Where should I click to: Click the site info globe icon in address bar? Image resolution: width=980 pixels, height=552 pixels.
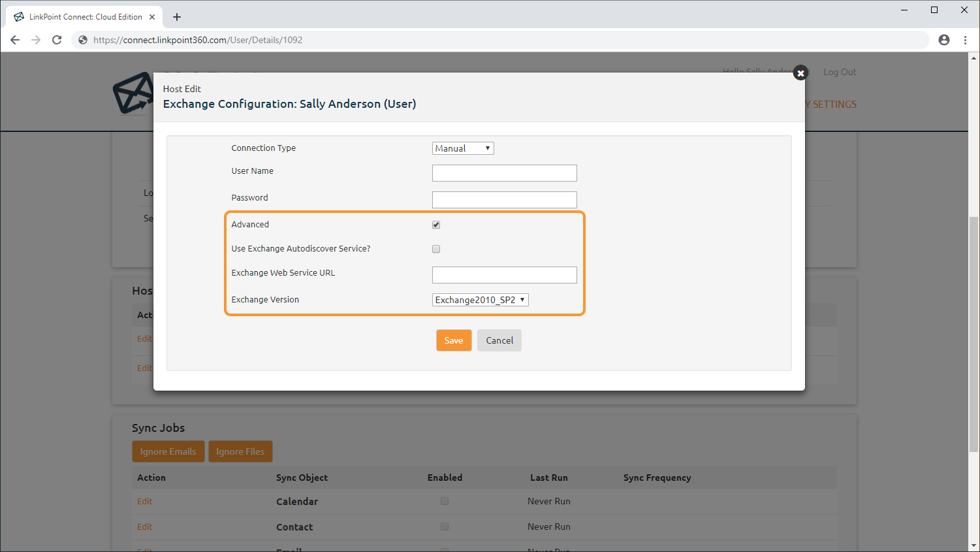pyautogui.click(x=83, y=40)
